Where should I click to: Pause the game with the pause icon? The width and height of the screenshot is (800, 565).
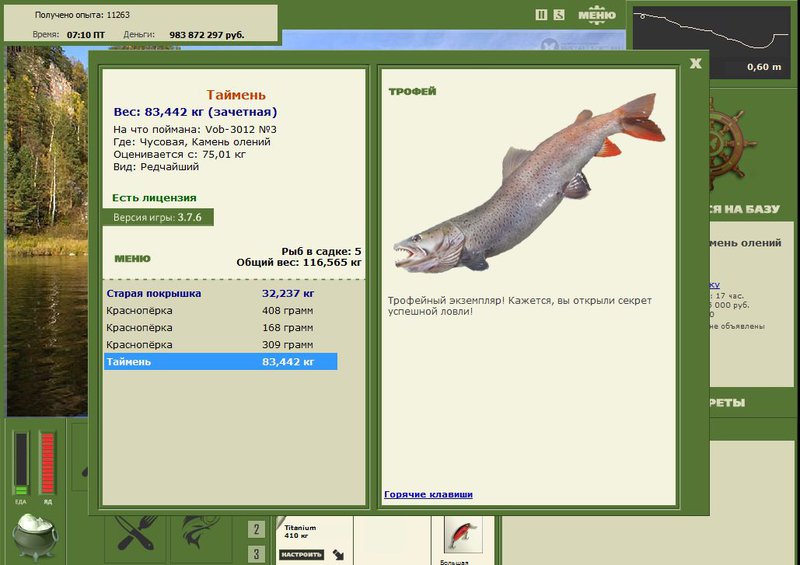541,15
